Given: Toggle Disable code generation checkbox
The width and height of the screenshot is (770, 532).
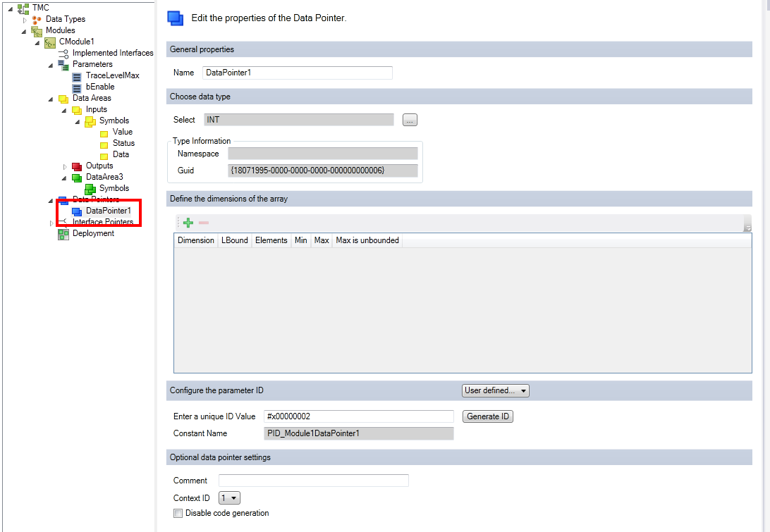Looking at the screenshot, I should coord(178,514).
